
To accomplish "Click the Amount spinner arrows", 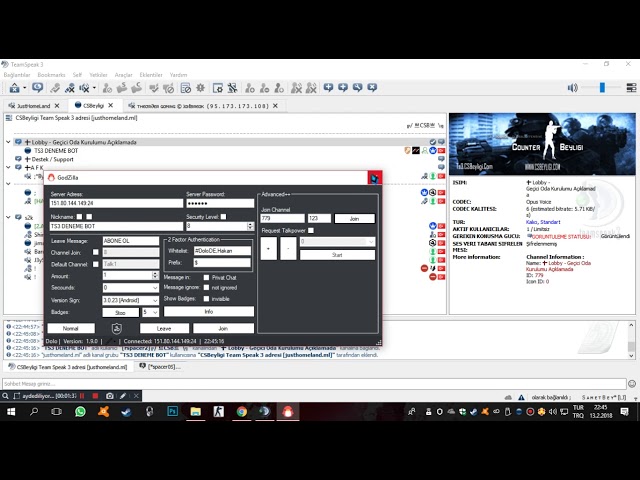I will [156, 276].
